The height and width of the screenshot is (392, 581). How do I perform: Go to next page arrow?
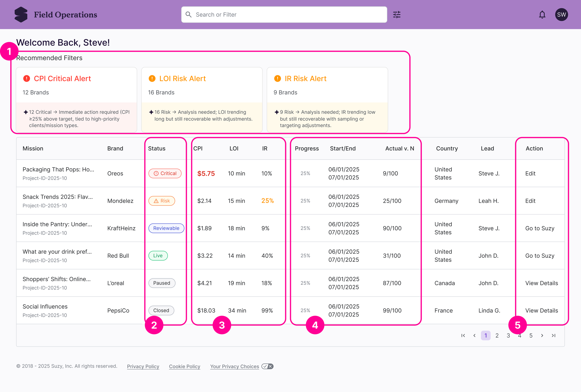[542, 336]
